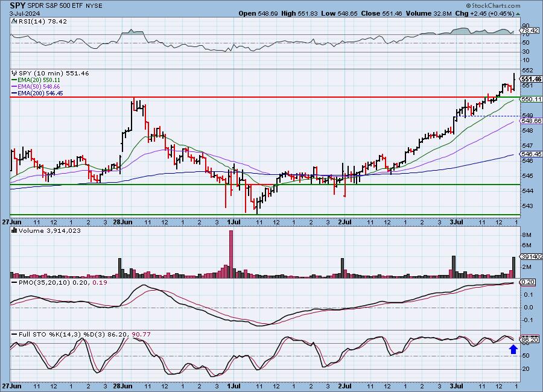Click the 28Jun label under the price panel

click(122, 223)
